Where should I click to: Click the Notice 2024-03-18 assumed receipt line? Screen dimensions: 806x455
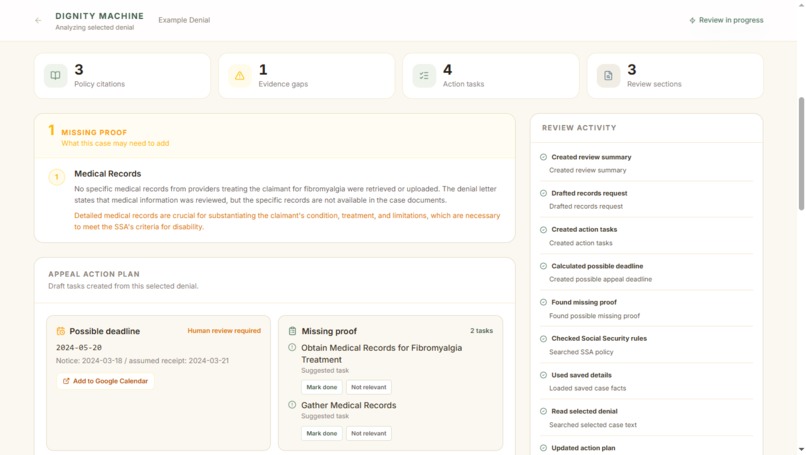click(x=142, y=360)
